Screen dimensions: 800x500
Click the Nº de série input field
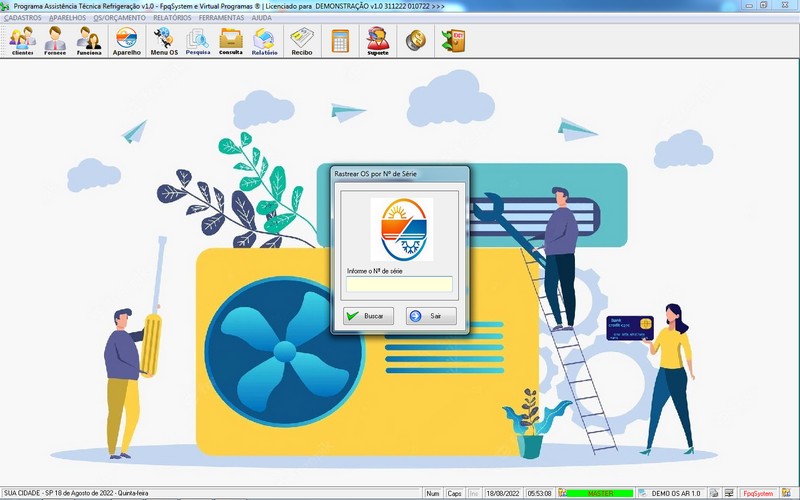click(x=399, y=284)
